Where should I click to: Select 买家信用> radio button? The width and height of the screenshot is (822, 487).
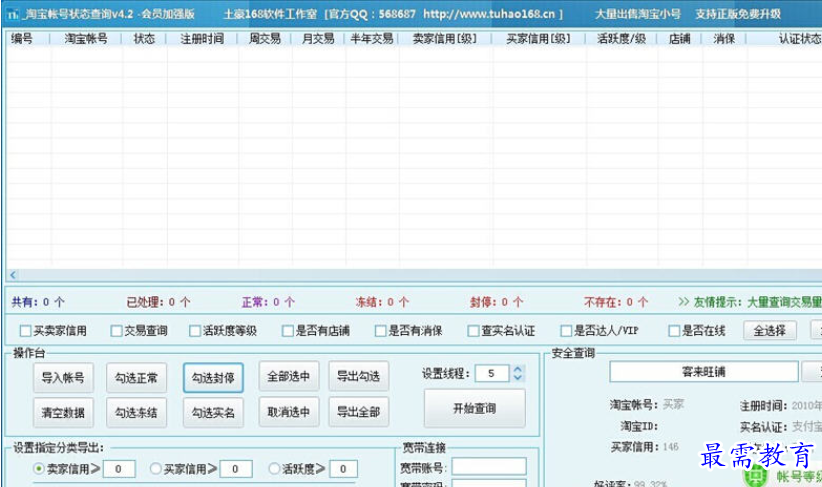156,468
